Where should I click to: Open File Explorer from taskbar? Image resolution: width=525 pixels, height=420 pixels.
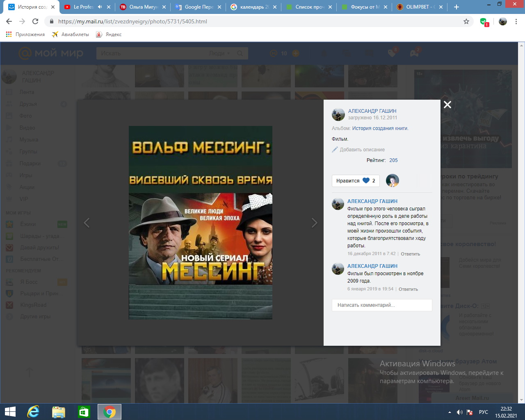pyautogui.click(x=58, y=412)
